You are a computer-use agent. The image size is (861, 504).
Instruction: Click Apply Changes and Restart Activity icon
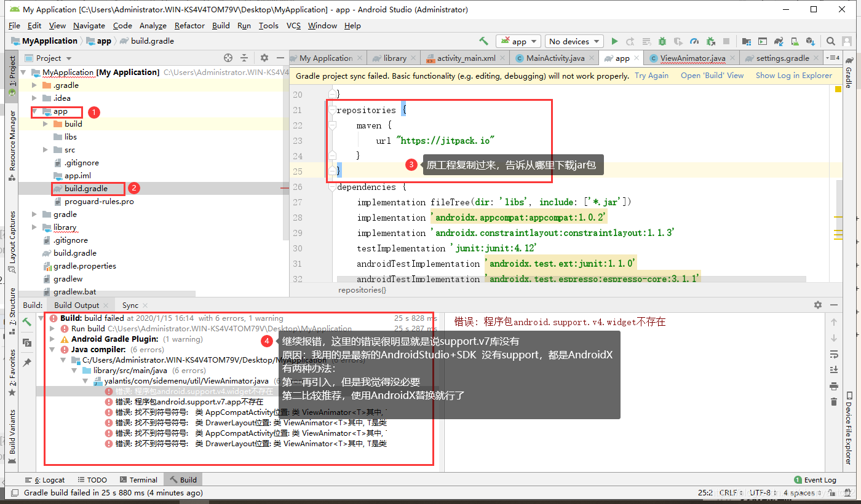pyautogui.click(x=630, y=41)
